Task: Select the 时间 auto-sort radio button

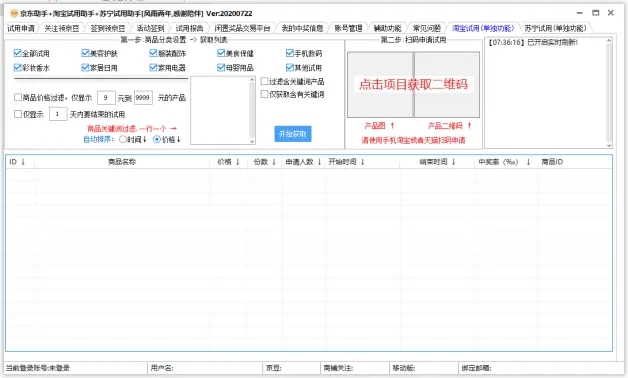Action: (123, 139)
